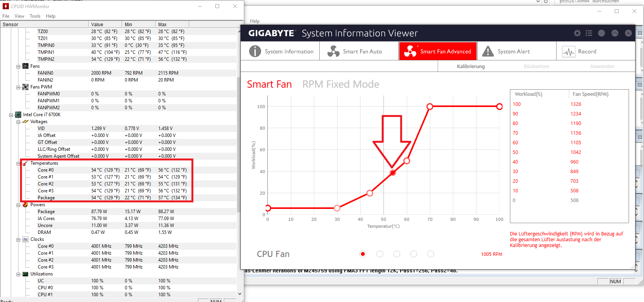Image resolution: width=644 pixels, height=302 pixels.
Task: Click the System Information info icon
Action: click(255, 51)
